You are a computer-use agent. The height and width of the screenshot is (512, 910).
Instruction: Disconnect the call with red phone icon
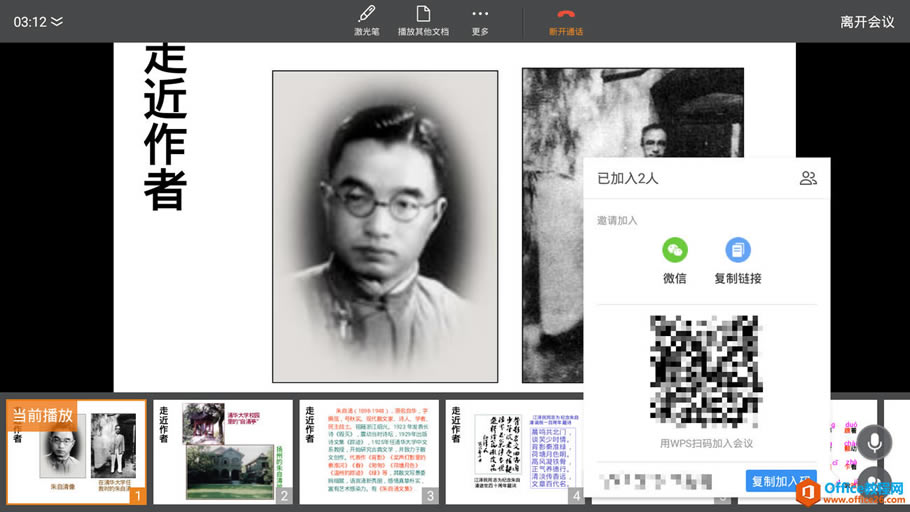[x=566, y=21]
